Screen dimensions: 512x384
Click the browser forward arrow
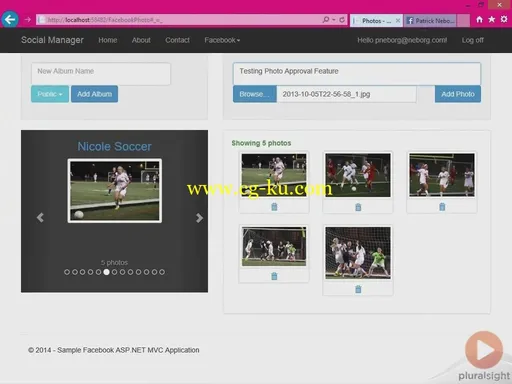pyautogui.click(x=27, y=20)
